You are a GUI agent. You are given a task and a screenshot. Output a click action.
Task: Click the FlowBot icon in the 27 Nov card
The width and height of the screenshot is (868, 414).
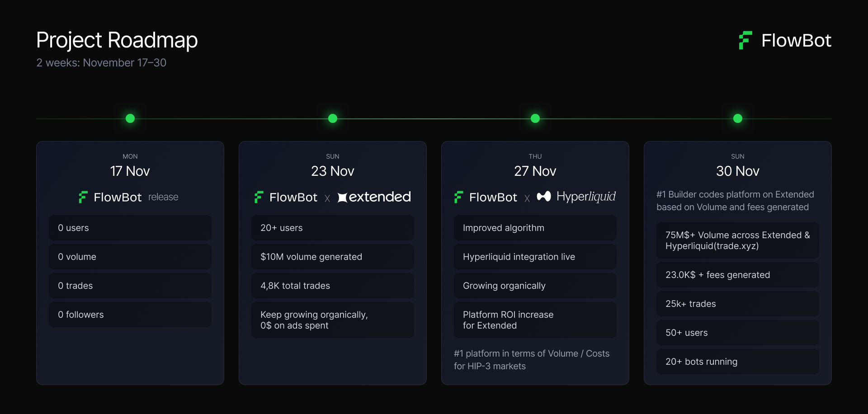[x=458, y=197]
